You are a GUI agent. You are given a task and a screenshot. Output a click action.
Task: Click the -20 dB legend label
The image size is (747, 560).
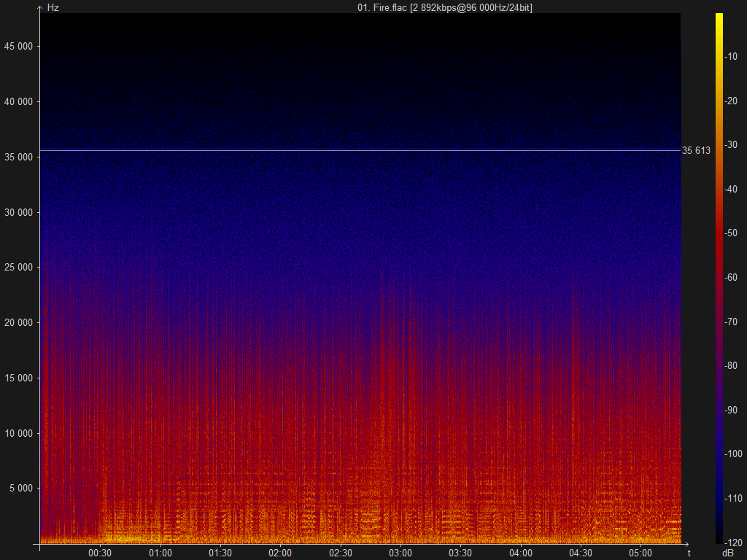(731, 101)
